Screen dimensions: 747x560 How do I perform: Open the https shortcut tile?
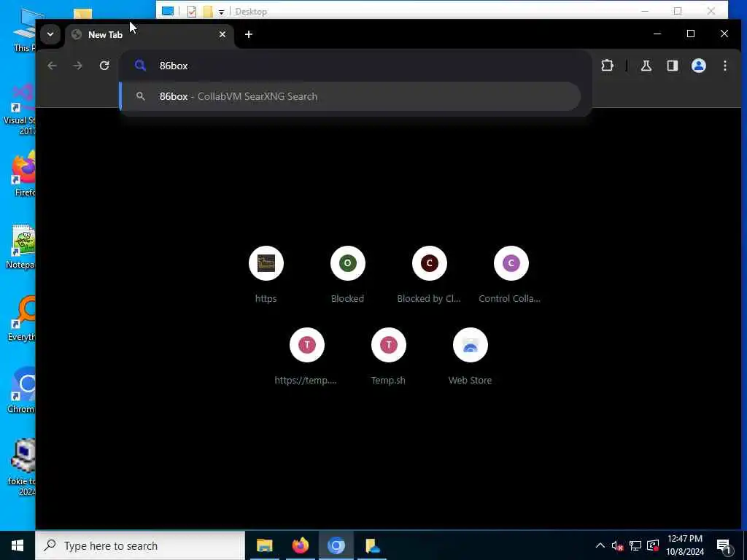(x=266, y=275)
